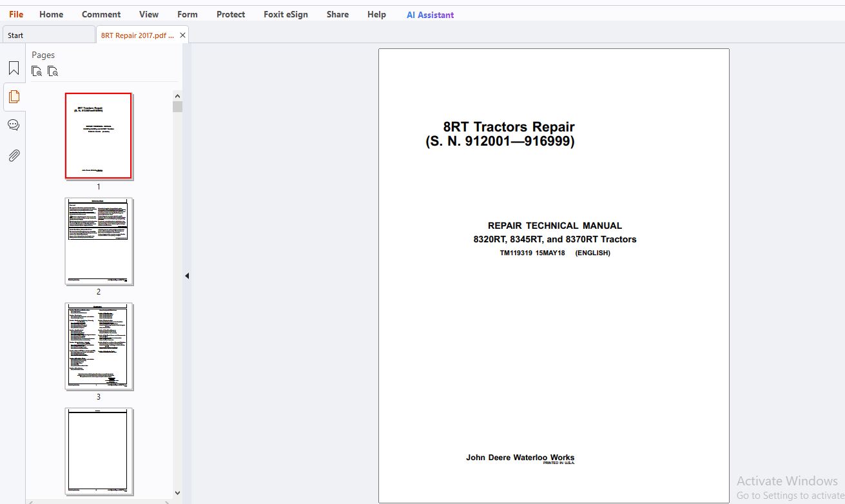
Task: Click the reduce page thumbnails icon
Action: [x=53, y=71]
